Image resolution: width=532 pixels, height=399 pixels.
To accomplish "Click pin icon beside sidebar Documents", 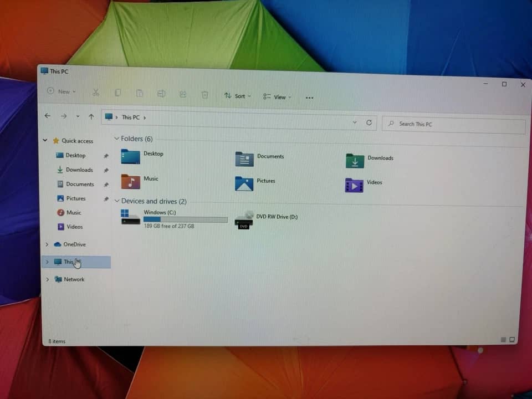I will point(106,185).
